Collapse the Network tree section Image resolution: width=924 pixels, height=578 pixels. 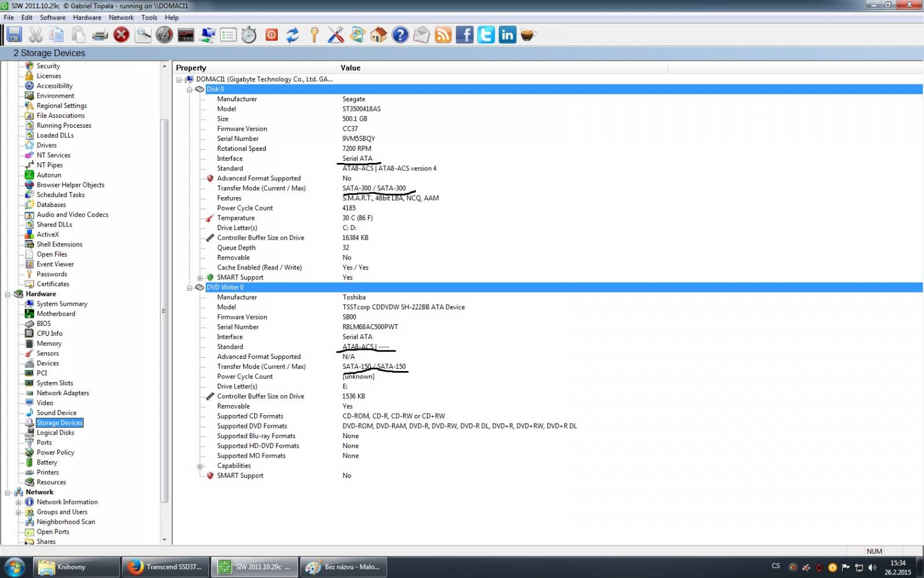point(8,493)
